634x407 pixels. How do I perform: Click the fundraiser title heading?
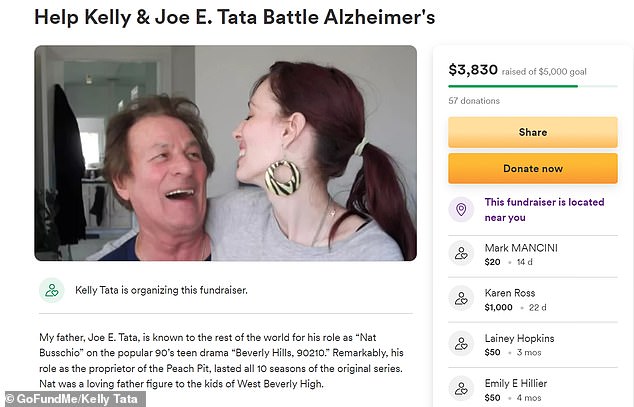click(221, 17)
